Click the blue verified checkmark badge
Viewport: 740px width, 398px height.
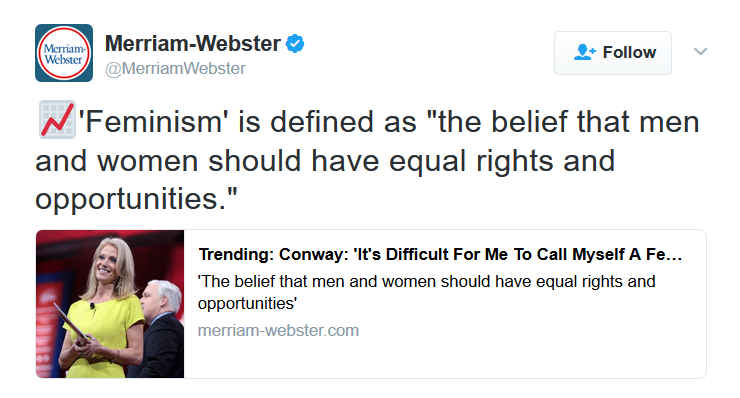pyautogui.click(x=295, y=43)
